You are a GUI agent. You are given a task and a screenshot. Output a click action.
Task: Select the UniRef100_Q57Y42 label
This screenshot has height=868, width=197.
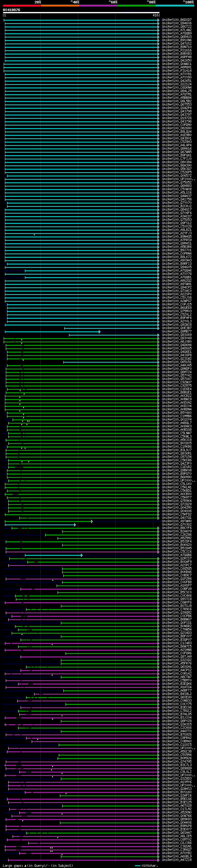(x=177, y=375)
